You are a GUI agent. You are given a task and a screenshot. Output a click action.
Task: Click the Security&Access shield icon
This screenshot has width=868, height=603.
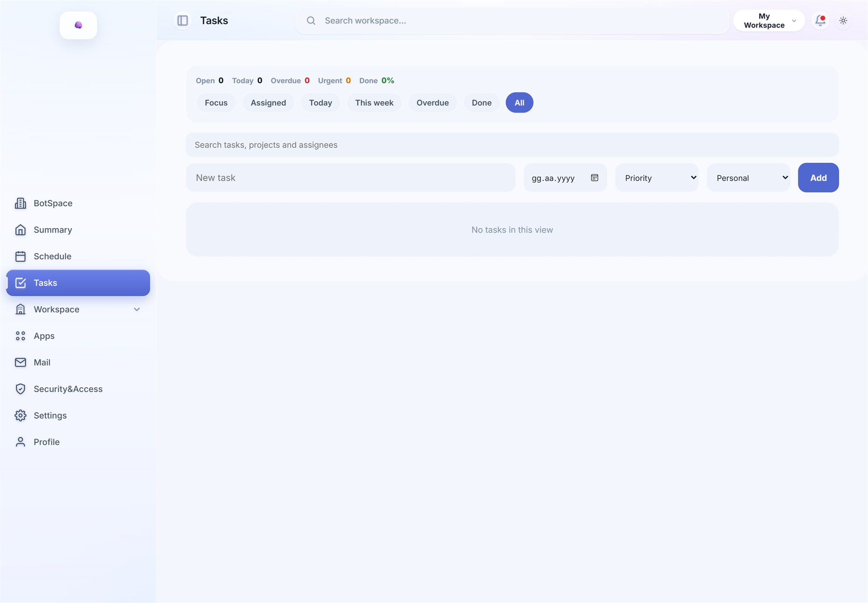pyautogui.click(x=20, y=389)
